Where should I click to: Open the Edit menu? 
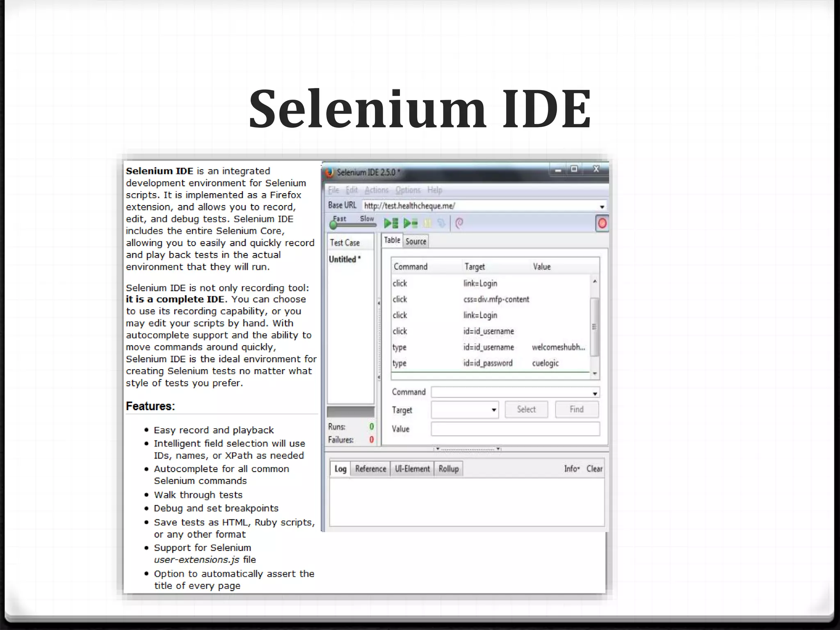352,190
